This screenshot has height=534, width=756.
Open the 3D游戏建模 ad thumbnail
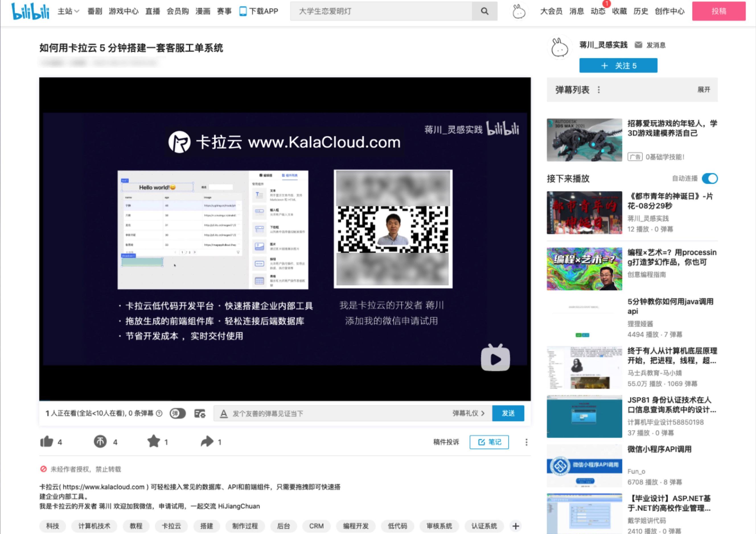click(x=584, y=140)
